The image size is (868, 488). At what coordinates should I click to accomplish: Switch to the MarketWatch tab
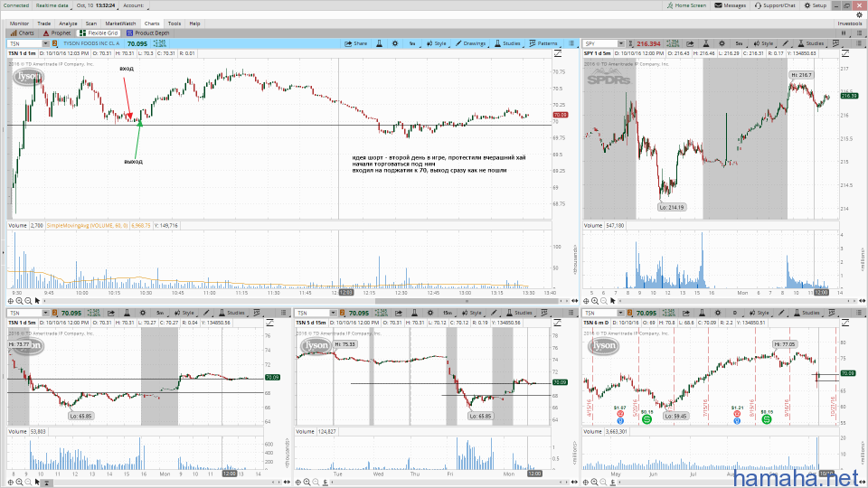pyautogui.click(x=120, y=23)
